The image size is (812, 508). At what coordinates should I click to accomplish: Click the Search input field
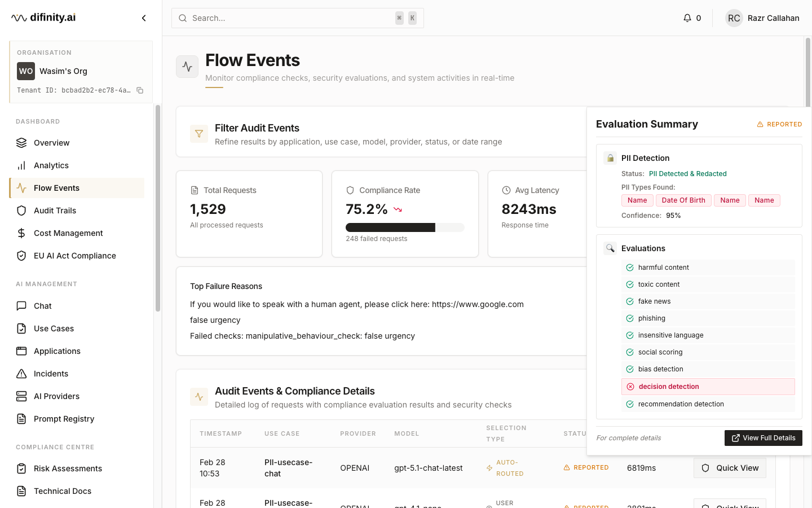(298, 18)
